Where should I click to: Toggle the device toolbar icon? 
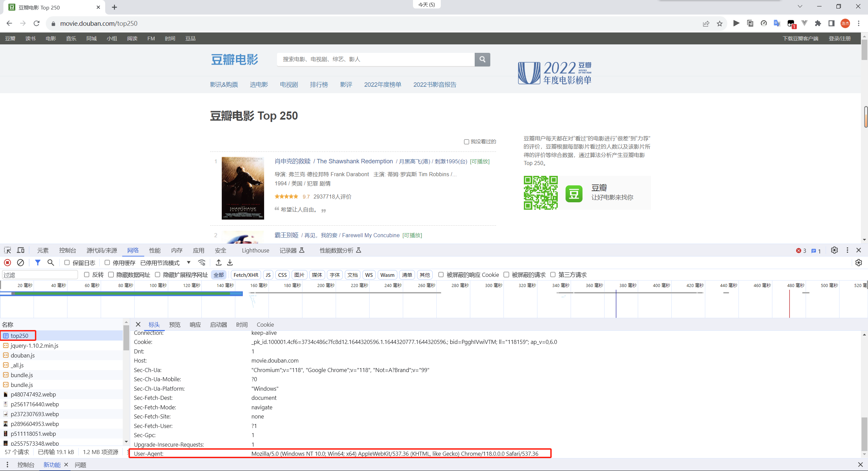pyautogui.click(x=21, y=250)
